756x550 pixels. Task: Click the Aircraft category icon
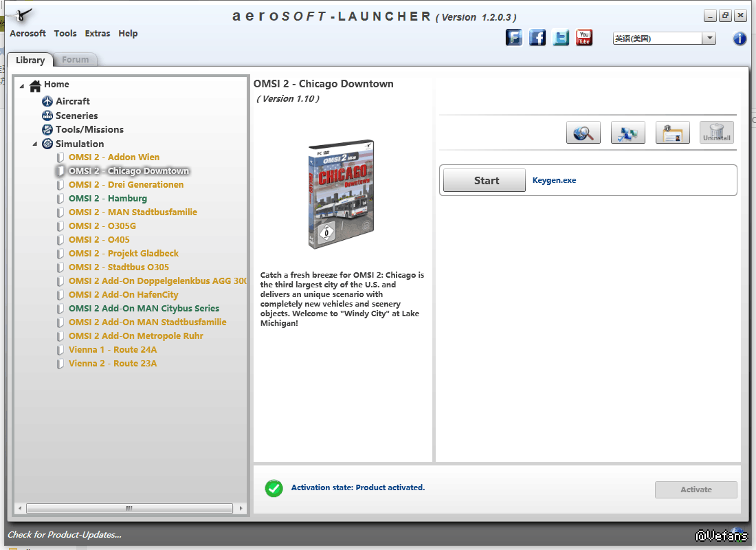[x=47, y=101]
